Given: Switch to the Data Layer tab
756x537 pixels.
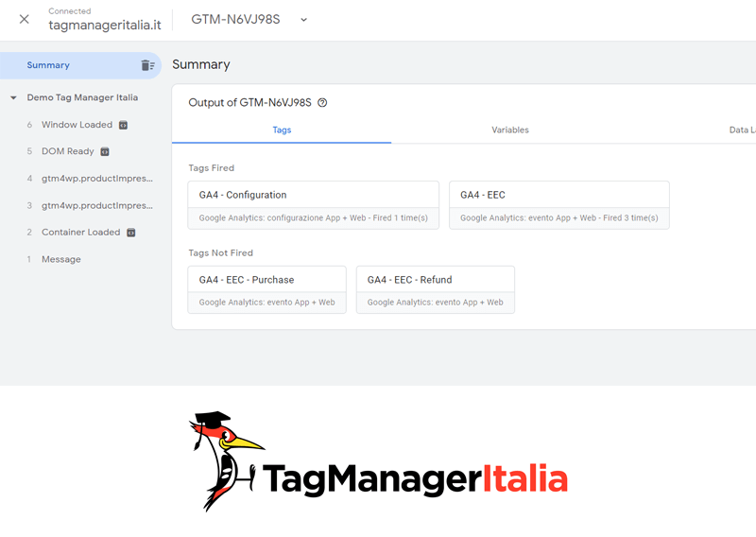Looking at the screenshot, I should [742, 130].
